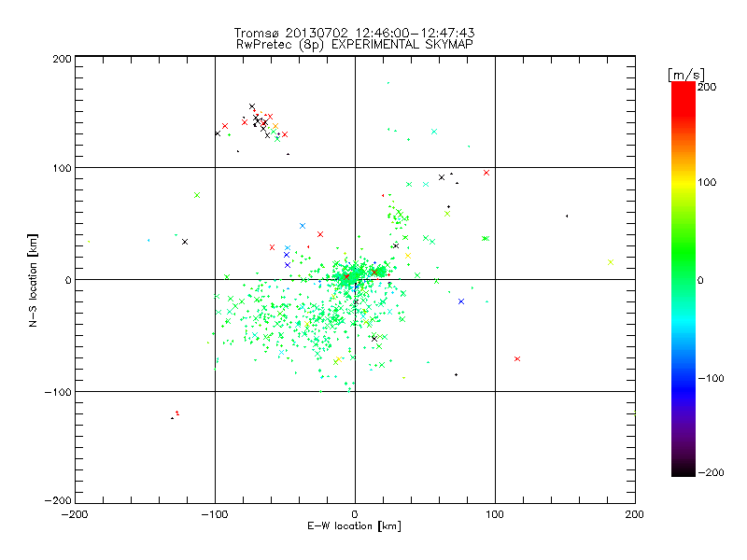The image size is (747, 560).
Task: Click the colorbar value '-200' at the bottom
Action: [711, 473]
